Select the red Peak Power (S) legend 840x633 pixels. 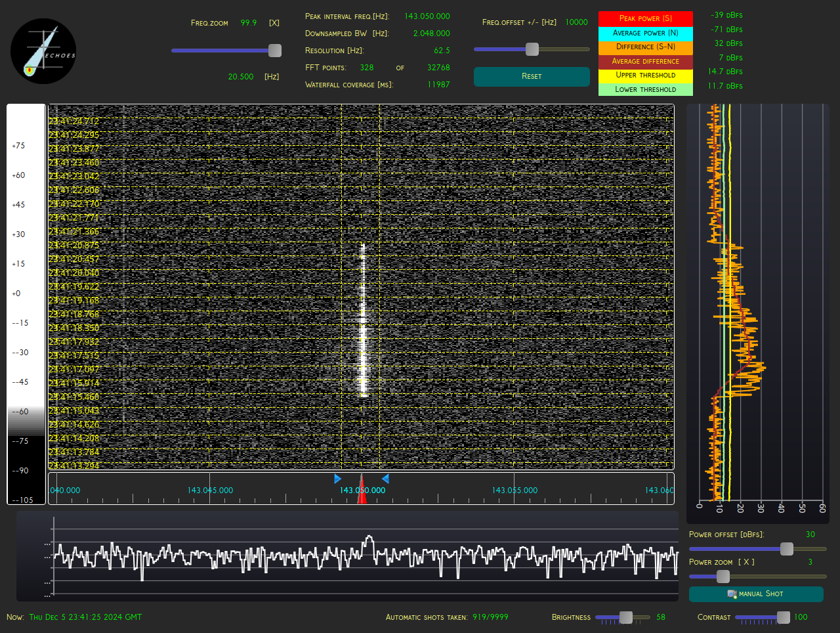(646, 18)
